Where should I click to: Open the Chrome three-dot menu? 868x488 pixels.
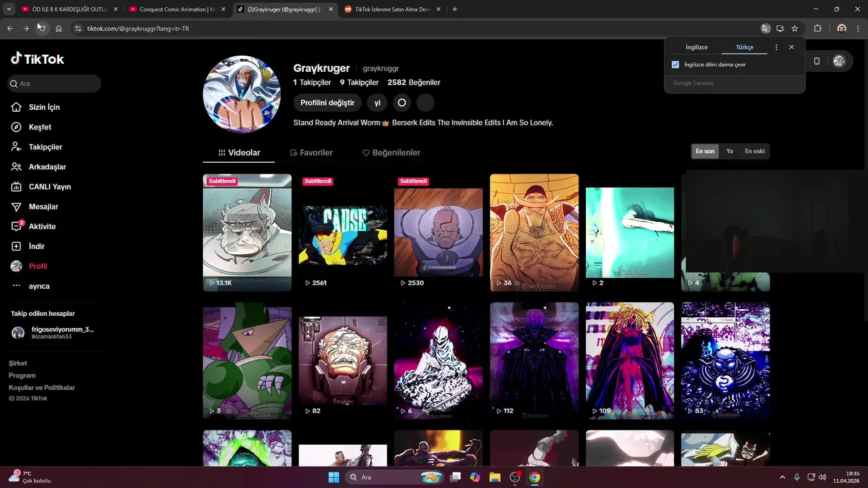858,28
